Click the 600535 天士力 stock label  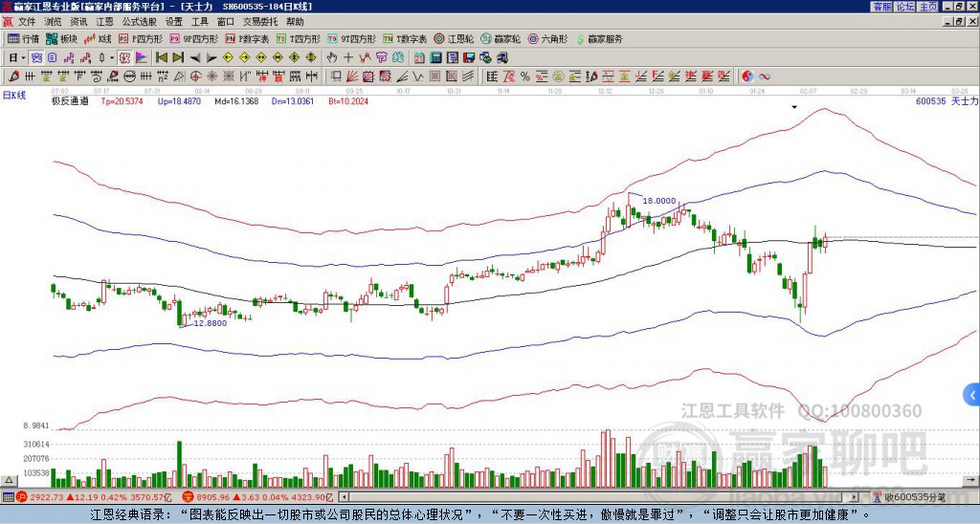pyautogui.click(x=946, y=101)
